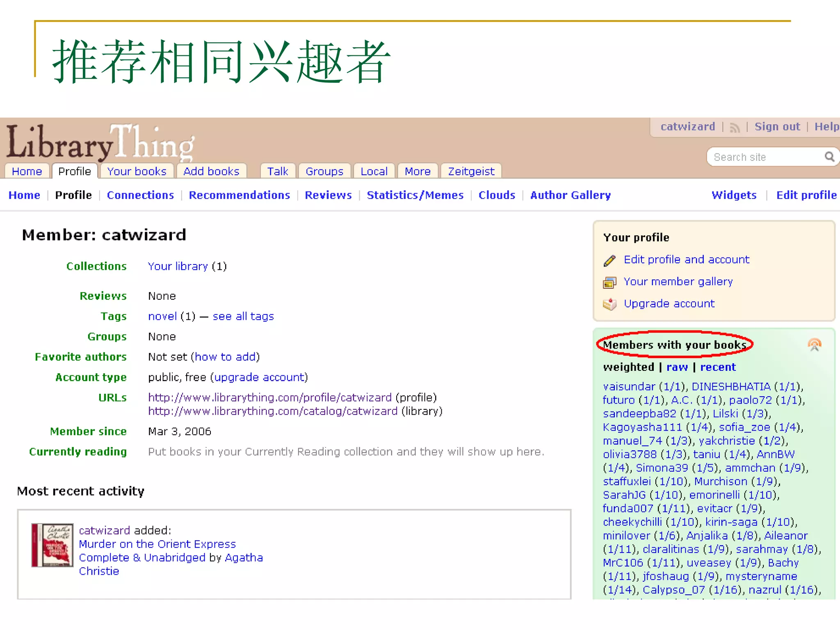Image resolution: width=840 pixels, height=630 pixels.
Task: Open the catalog URL link
Action: tap(273, 411)
